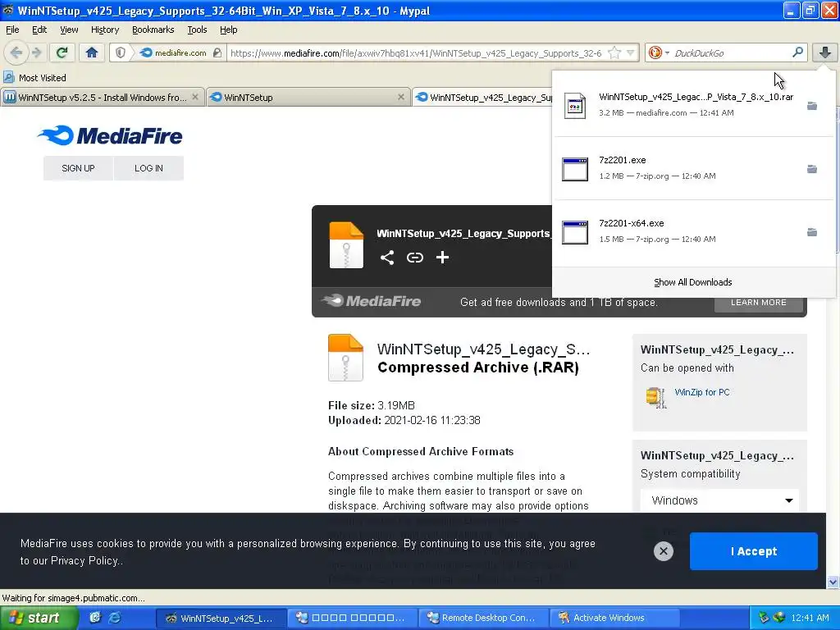
Task: Open the File menu
Action: [x=12, y=30]
